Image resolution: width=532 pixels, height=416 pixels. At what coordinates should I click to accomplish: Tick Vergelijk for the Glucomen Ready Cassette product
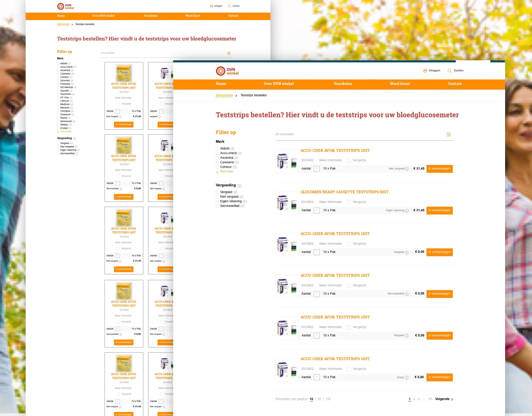coord(349,202)
